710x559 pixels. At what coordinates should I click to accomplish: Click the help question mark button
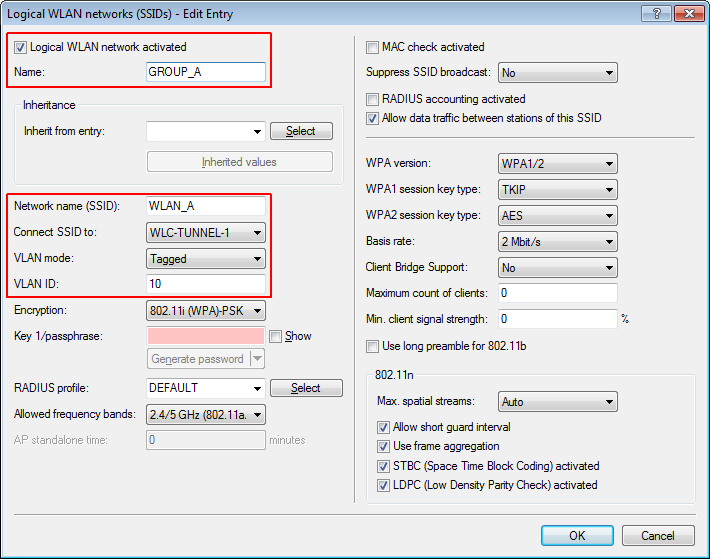click(658, 12)
